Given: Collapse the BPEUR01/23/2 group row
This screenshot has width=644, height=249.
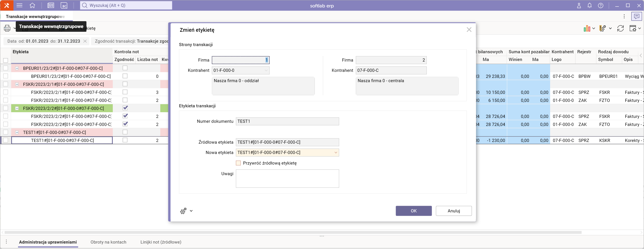Looking at the screenshot, I should click(x=17, y=68).
